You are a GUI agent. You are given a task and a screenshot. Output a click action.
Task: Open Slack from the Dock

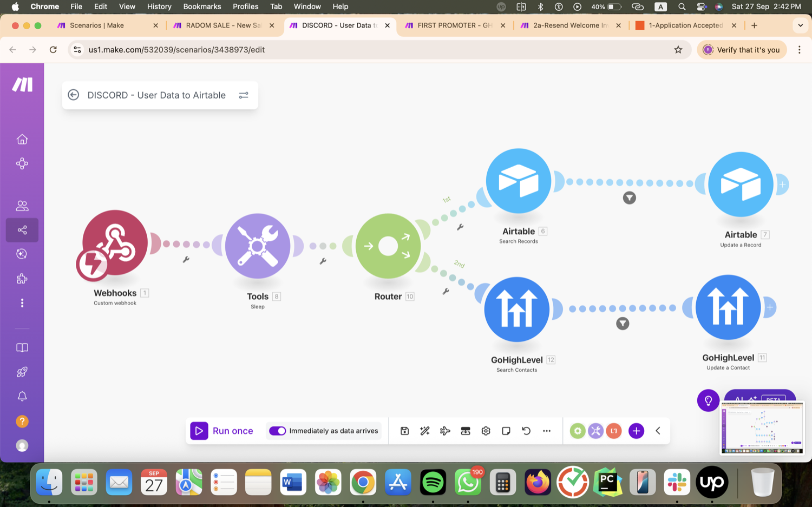[677, 482]
